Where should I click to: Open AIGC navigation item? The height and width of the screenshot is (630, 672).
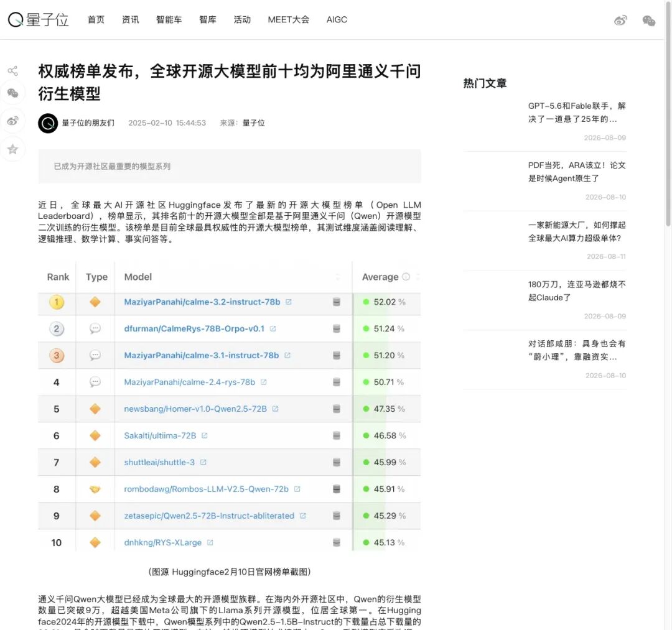(337, 20)
